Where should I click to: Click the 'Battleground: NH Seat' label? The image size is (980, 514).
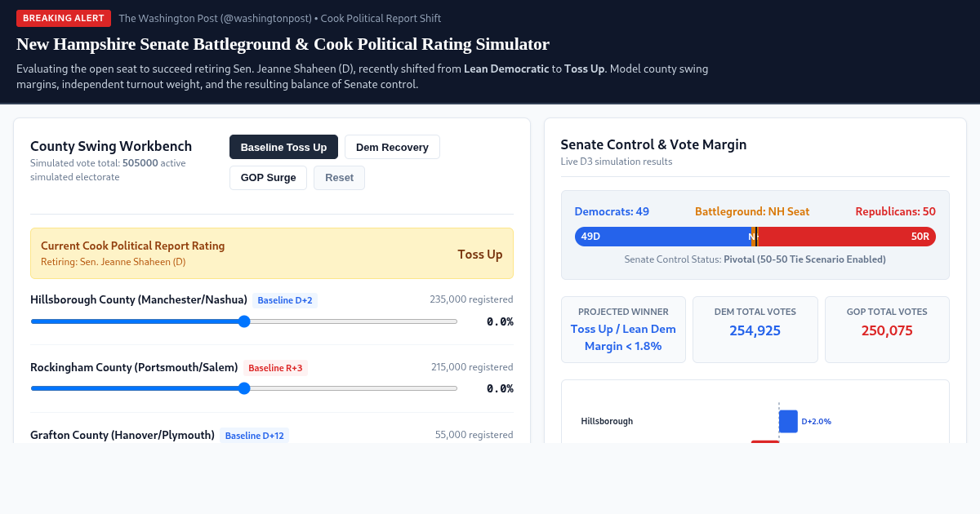tap(752, 211)
